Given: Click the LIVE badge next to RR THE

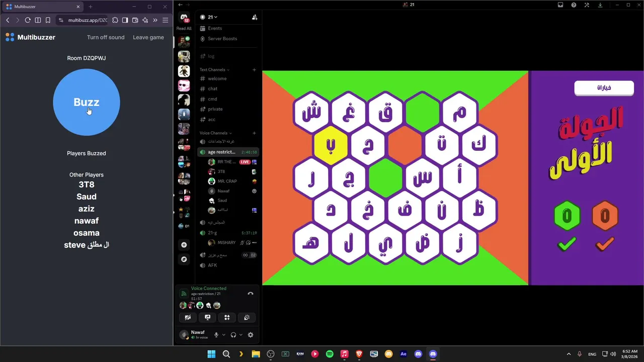Looking at the screenshot, I should click(245, 162).
